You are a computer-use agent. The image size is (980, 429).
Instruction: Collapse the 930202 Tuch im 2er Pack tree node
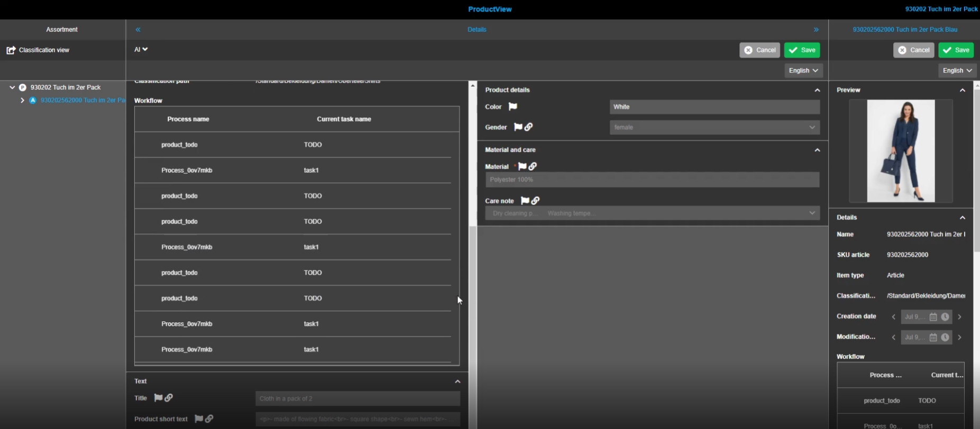pos(12,88)
